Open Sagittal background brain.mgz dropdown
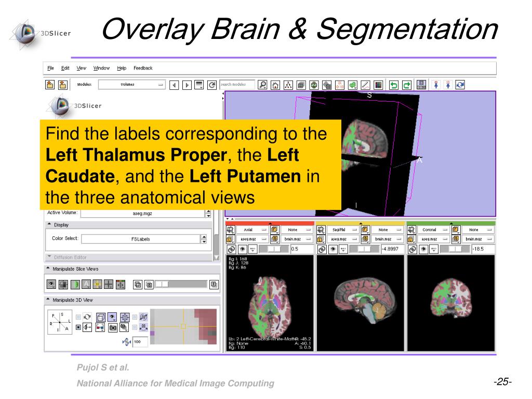 click(387, 239)
